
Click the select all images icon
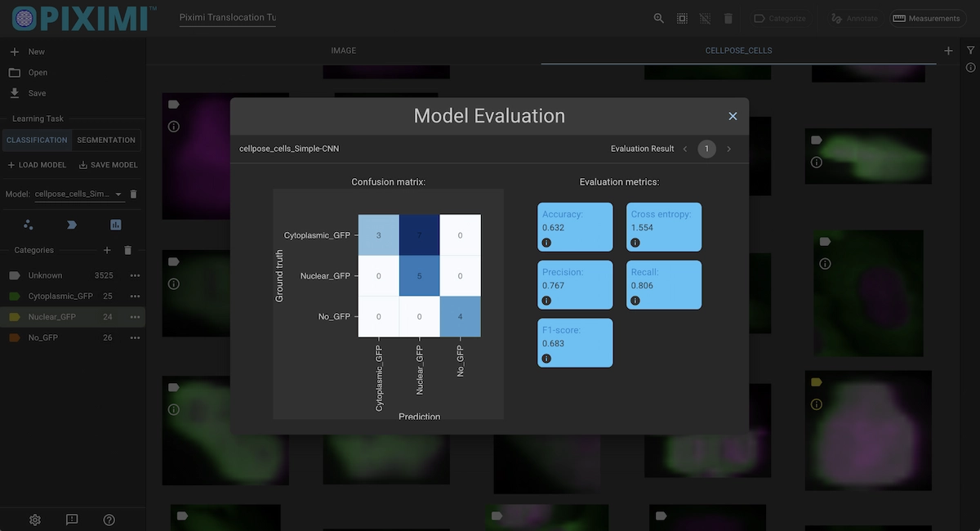[682, 18]
